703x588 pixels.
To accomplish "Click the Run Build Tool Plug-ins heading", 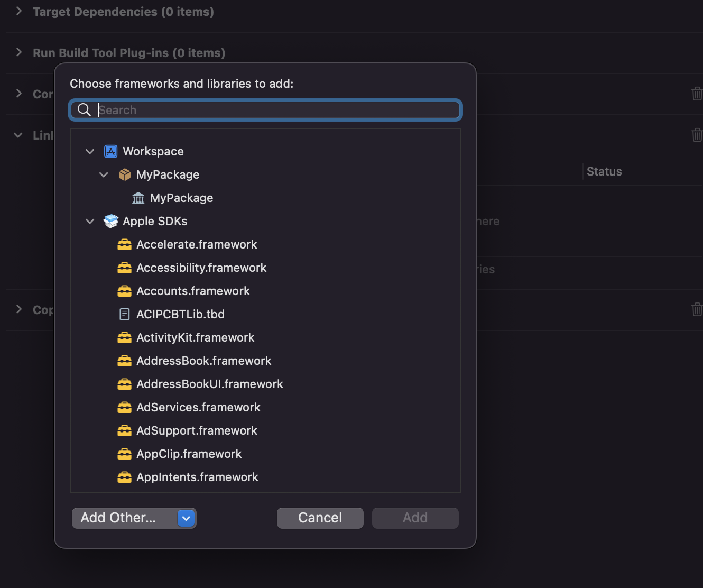I will tap(129, 52).
